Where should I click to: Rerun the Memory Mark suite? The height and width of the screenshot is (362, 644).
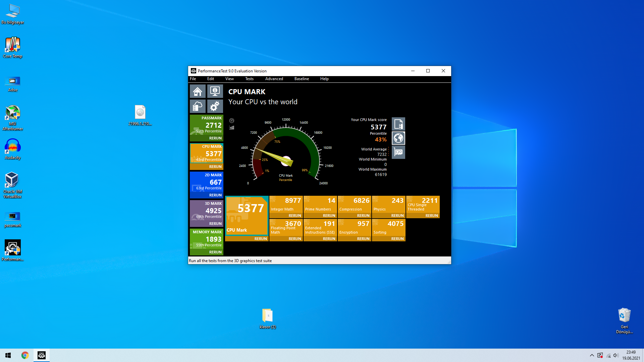pos(215,252)
